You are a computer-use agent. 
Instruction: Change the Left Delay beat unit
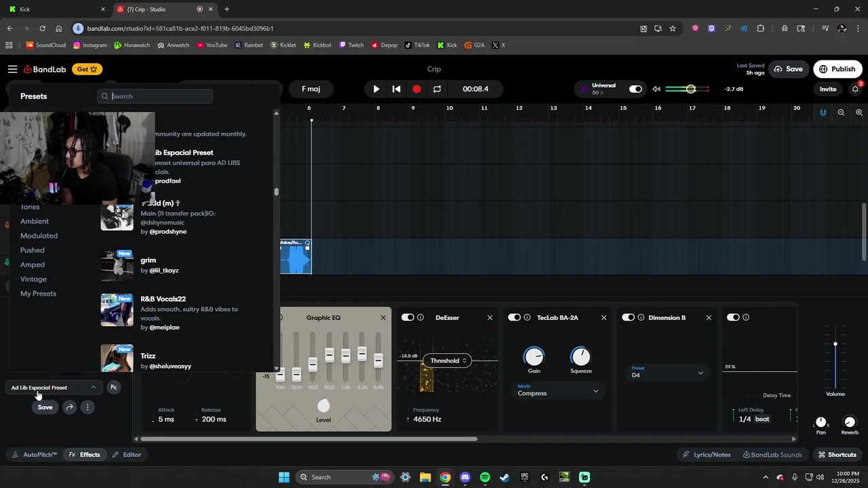point(763,420)
